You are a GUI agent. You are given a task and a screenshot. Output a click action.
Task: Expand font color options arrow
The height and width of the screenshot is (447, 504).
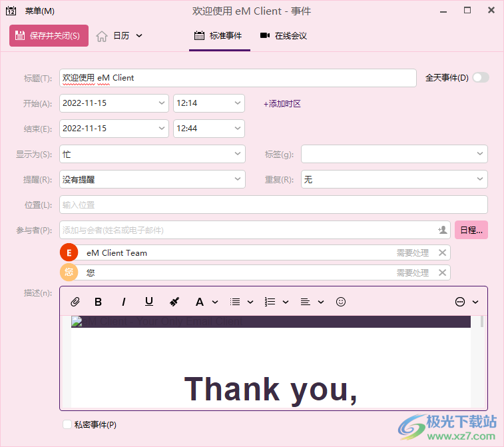[x=215, y=302]
